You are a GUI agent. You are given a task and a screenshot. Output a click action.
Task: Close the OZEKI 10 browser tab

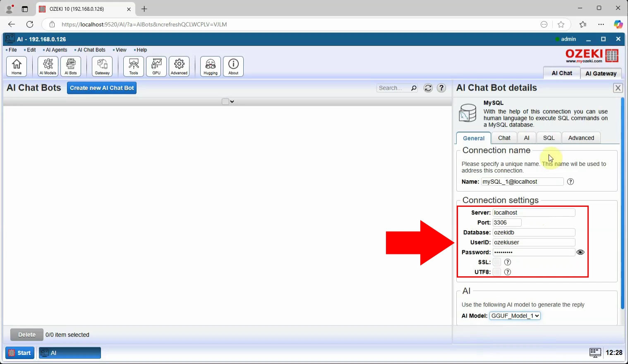129,9
